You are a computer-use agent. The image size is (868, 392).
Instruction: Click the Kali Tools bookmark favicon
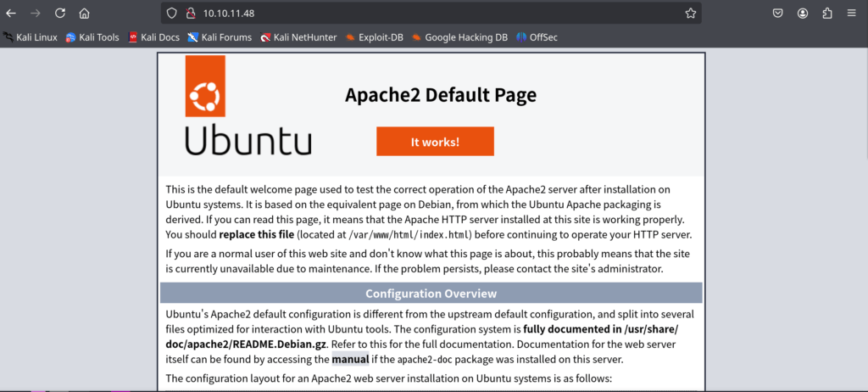[x=70, y=37]
